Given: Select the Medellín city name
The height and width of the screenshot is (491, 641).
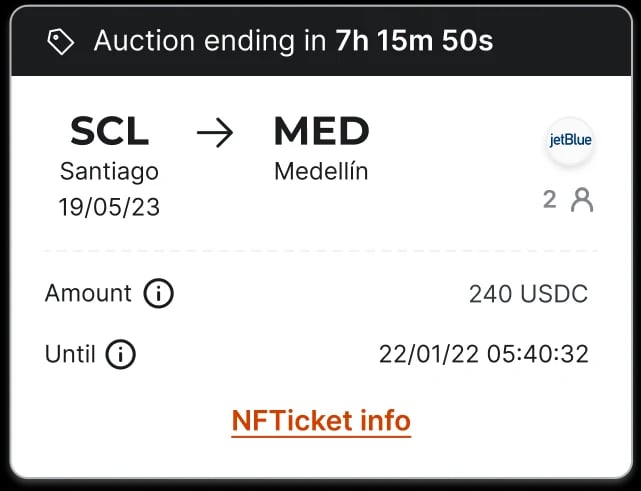Looking at the screenshot, I should click(x=321, y=171).
